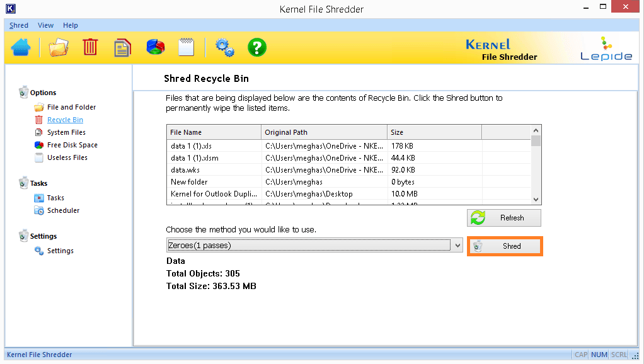644x364 pixels.
Task: Click the file list scrollbar thumb
Action: (536, 141)
